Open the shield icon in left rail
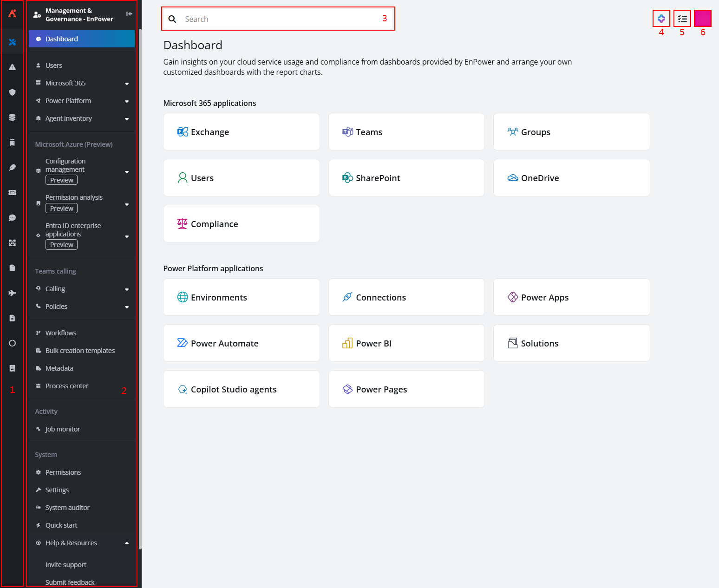Viewport: 719px width, 588px height. (12, 92)
